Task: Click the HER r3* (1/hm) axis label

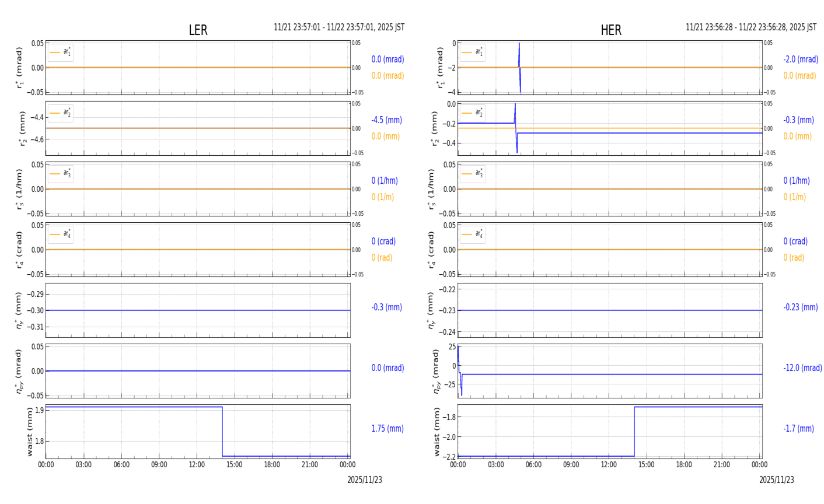Action: pyautogui.click(x=432, y=189)
